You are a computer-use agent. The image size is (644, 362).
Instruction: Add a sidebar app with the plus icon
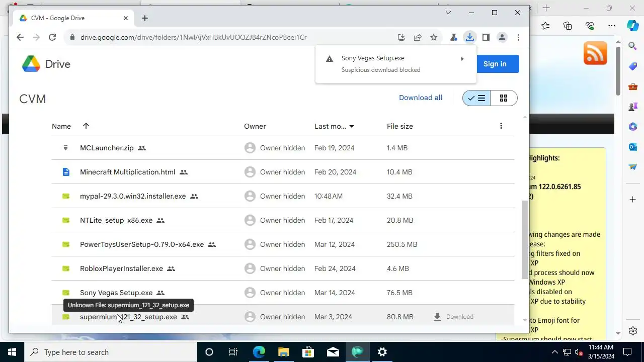[x=633, y=200]
